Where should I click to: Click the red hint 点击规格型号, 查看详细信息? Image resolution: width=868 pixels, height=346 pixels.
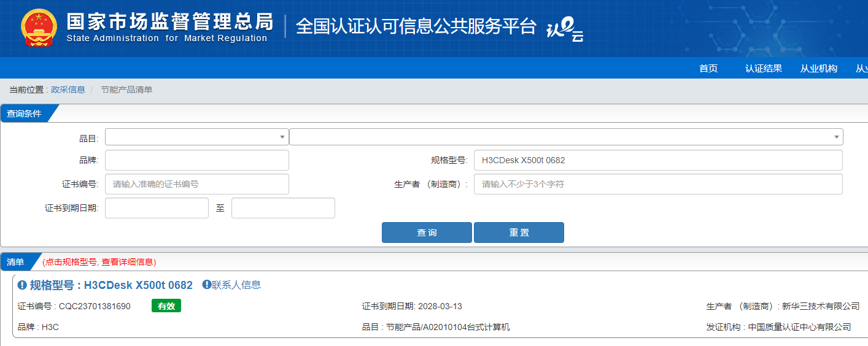[99, 262]
